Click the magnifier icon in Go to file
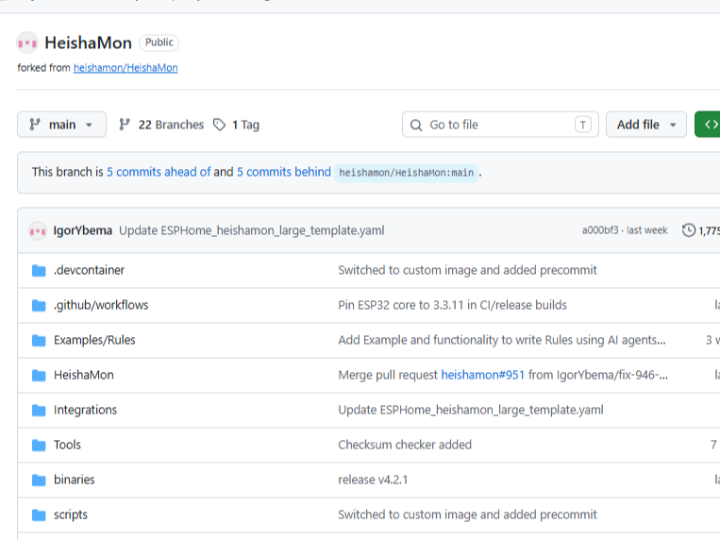720x540 pixels. [x=416, y=125]
